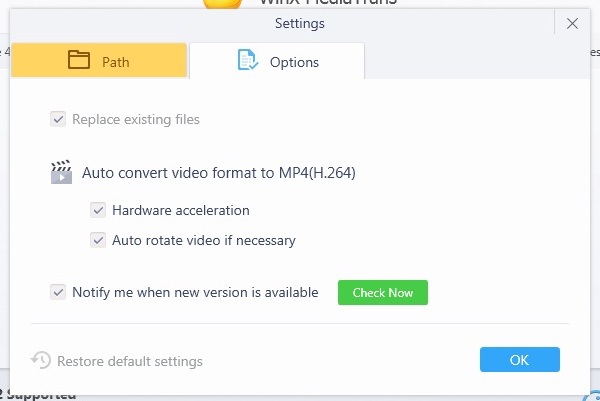Toggle Replace existing files checkbox

pyautogui.click(x=58, y=119)
